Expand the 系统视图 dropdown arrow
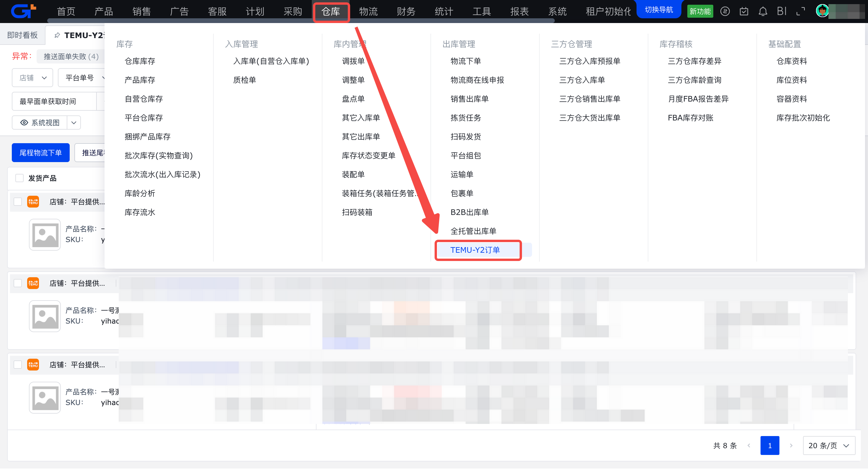868x470 pixels. coord(74,123)
